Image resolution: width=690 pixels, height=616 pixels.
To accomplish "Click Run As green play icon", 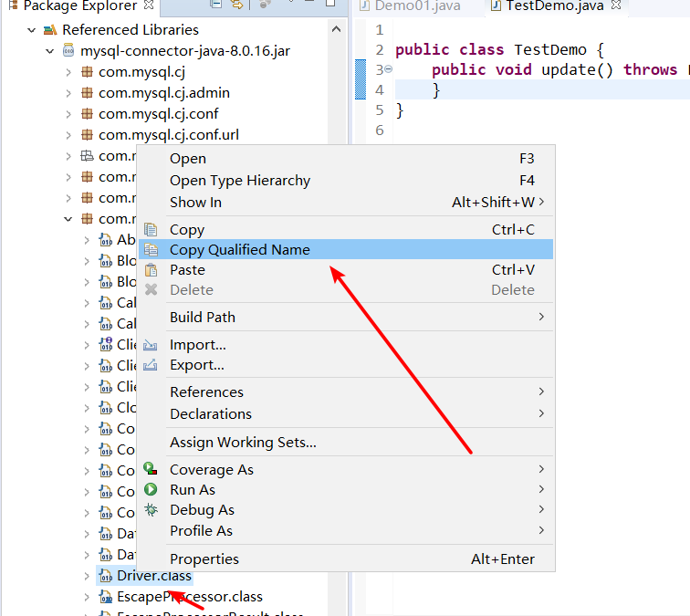I will [151, 489].
